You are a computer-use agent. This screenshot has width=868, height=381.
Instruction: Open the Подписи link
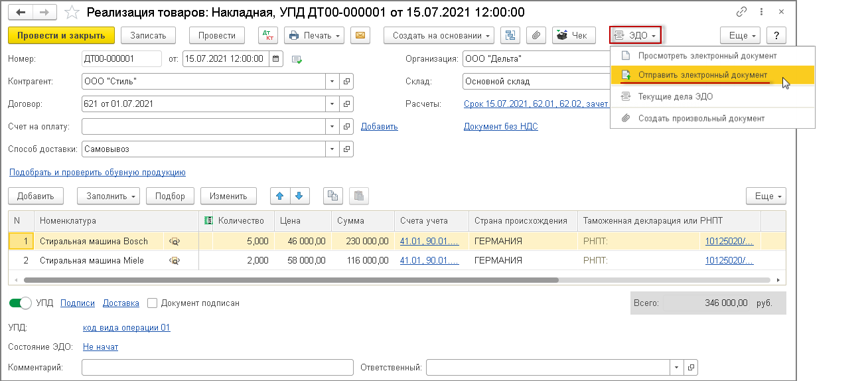click(78, 303)
